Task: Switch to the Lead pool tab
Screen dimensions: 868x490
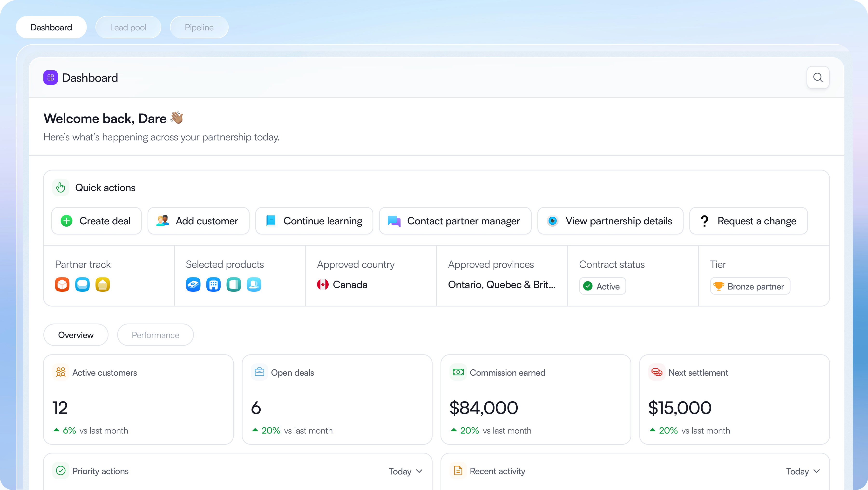Action: 128,27
